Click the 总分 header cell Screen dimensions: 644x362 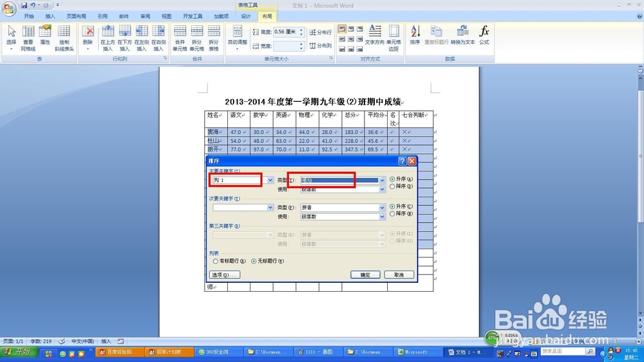tap(353, 119)
